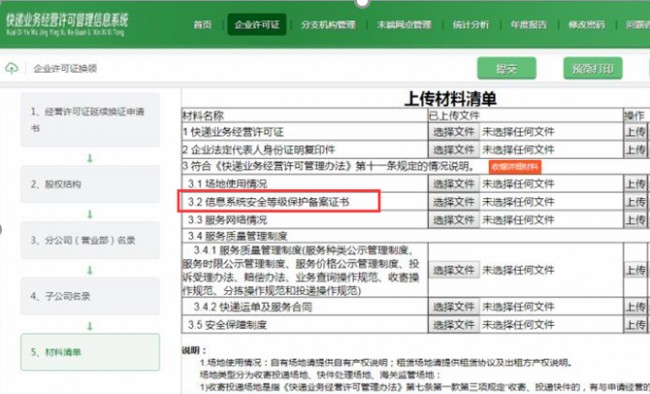Click the row label 3.4 服务质量管理制度
The height and width of the screenshot is (394, 650).
(238, 236)
